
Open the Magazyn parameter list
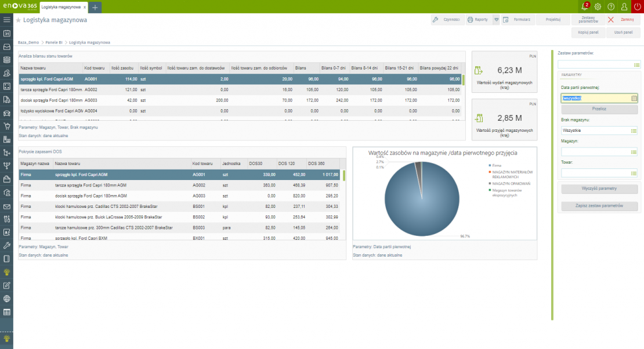click(634, 152)
